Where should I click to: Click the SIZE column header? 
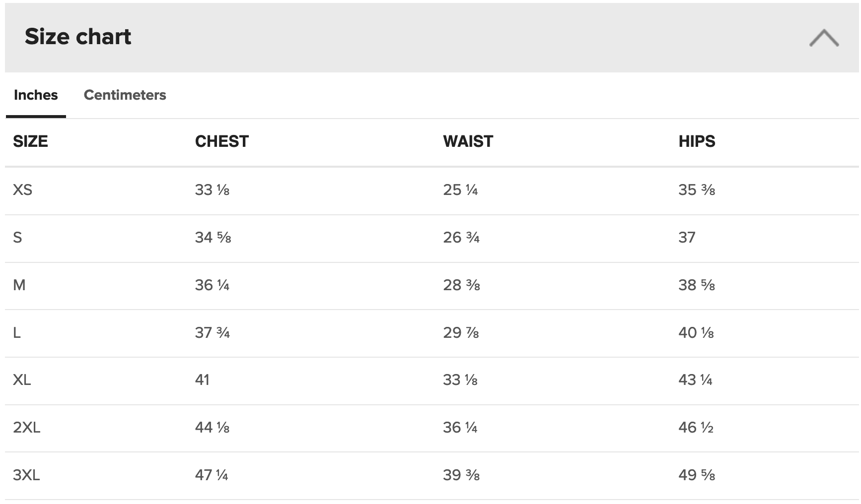[x=30, y=141]
